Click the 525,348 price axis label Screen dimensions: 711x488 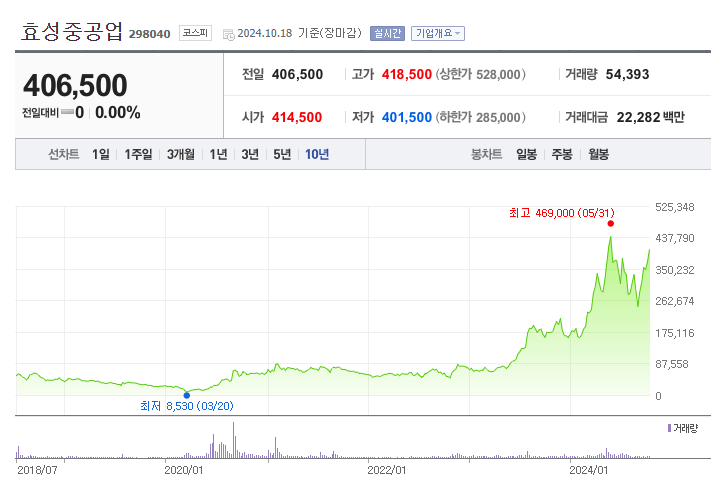[675, 207]
